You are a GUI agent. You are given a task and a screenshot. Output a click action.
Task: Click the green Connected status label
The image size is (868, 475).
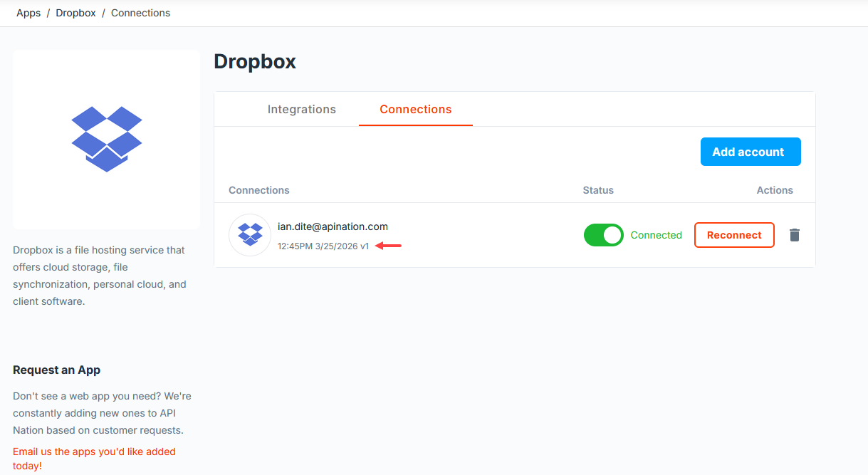coord(657,235)
